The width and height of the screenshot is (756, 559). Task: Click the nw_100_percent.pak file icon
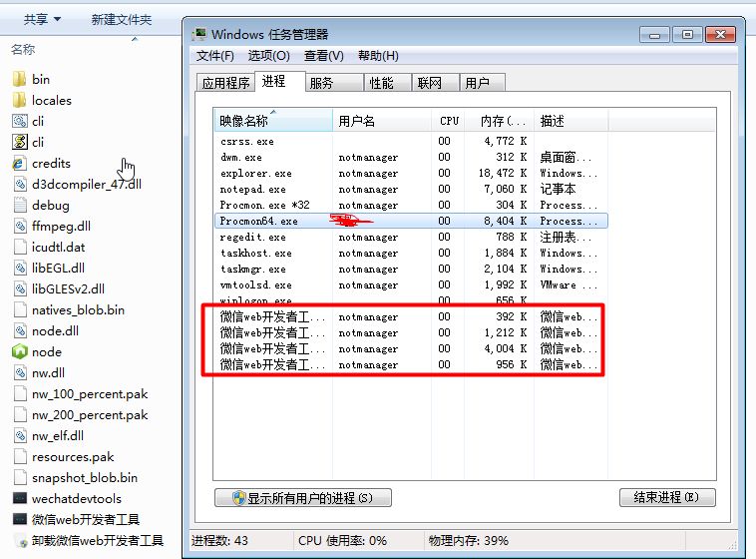(19, 394)
